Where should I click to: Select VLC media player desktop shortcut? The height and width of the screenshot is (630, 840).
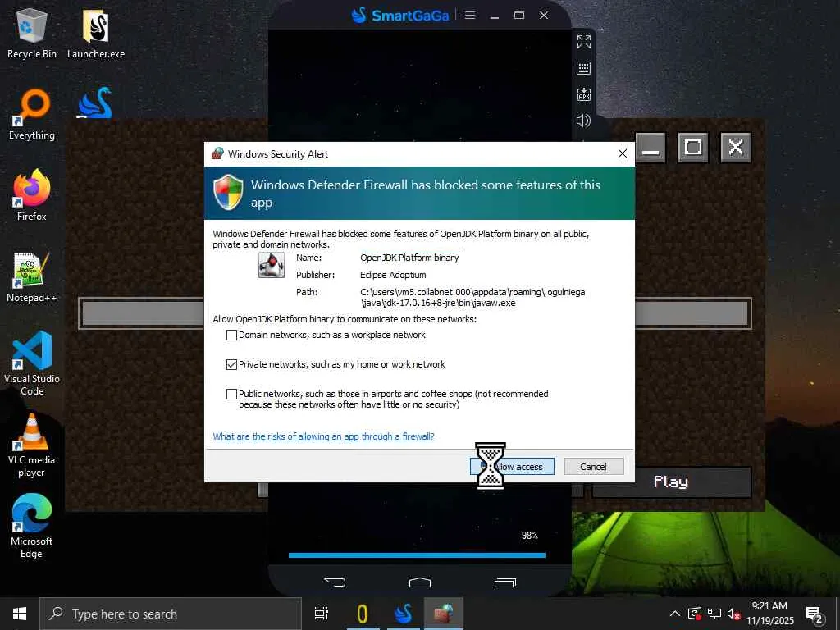point(32,445)
